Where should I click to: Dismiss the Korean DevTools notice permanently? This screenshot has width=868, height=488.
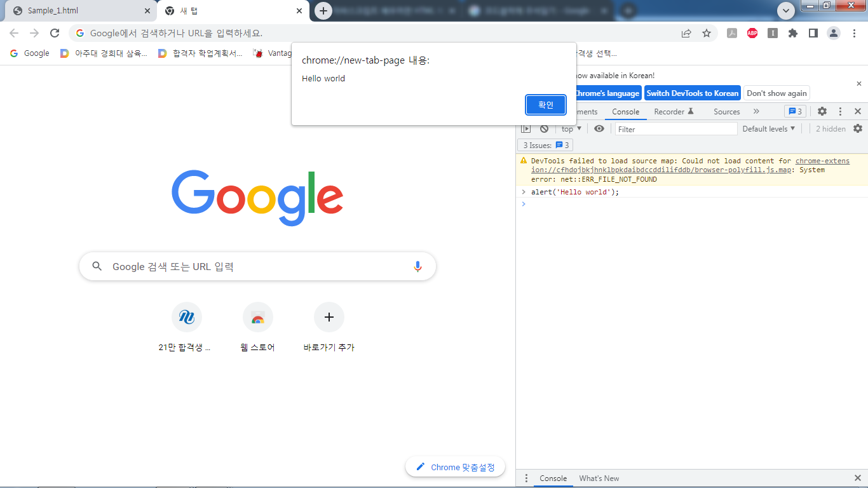pos(776,93)
